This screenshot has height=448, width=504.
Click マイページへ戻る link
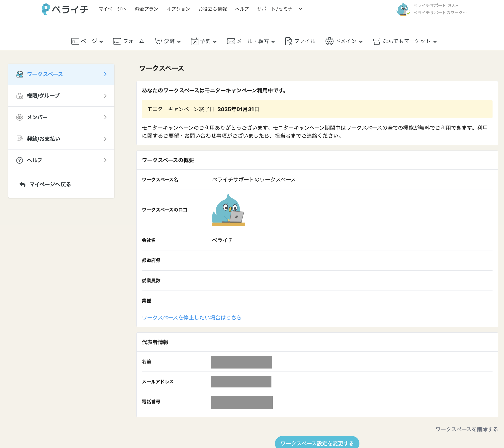[50, 184]
